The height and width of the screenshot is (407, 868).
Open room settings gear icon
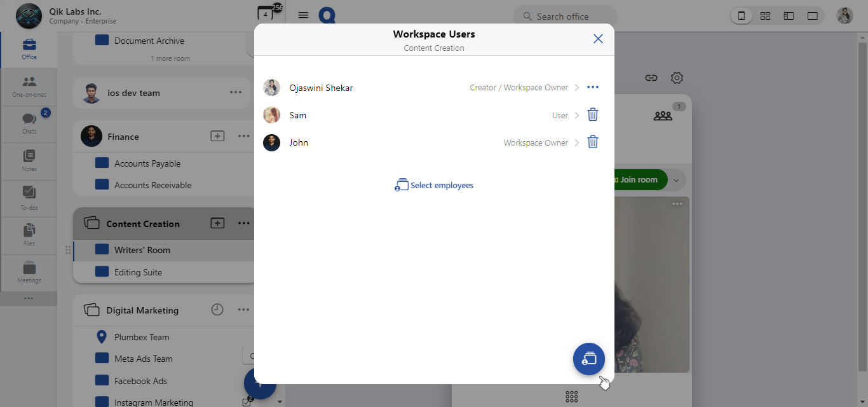coord(677,78)
